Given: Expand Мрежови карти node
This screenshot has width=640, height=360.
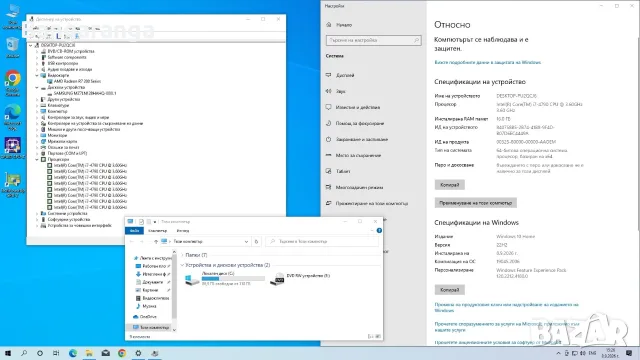Looking at the screenshot, I should click(37, 142).
